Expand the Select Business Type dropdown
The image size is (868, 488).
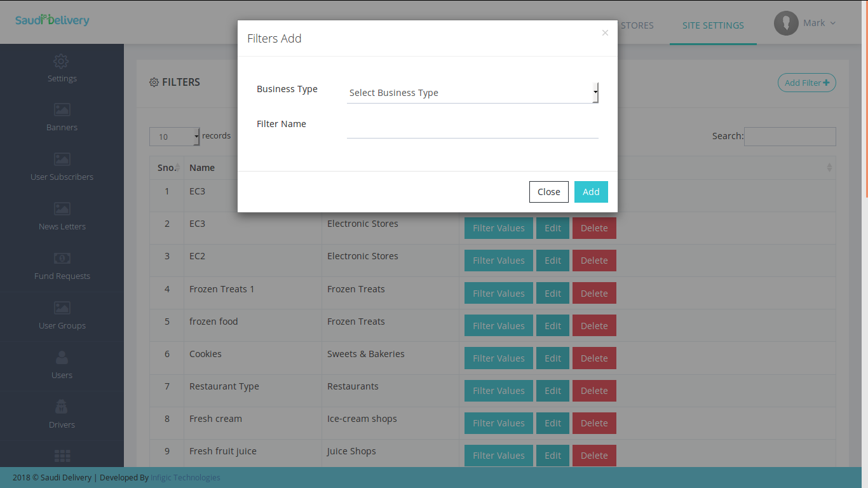(472, 93)
